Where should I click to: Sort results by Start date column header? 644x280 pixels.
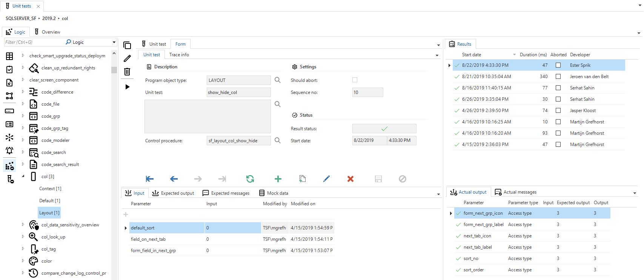(471, 55)
